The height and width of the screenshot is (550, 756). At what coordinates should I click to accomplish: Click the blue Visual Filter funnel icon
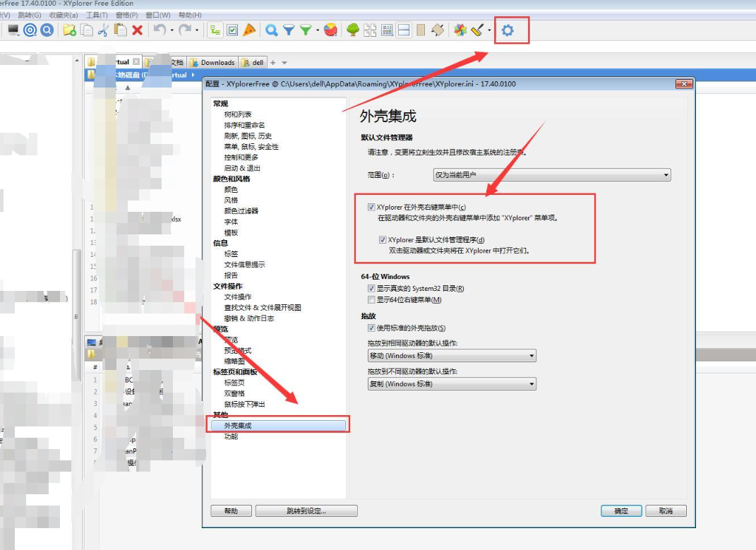pyautogui.click(x=289, y=30)
